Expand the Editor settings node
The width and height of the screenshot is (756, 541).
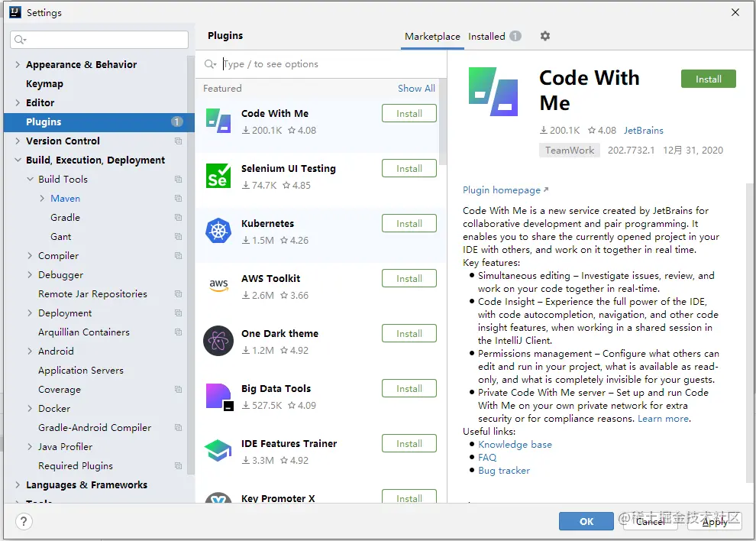[18, 102]
